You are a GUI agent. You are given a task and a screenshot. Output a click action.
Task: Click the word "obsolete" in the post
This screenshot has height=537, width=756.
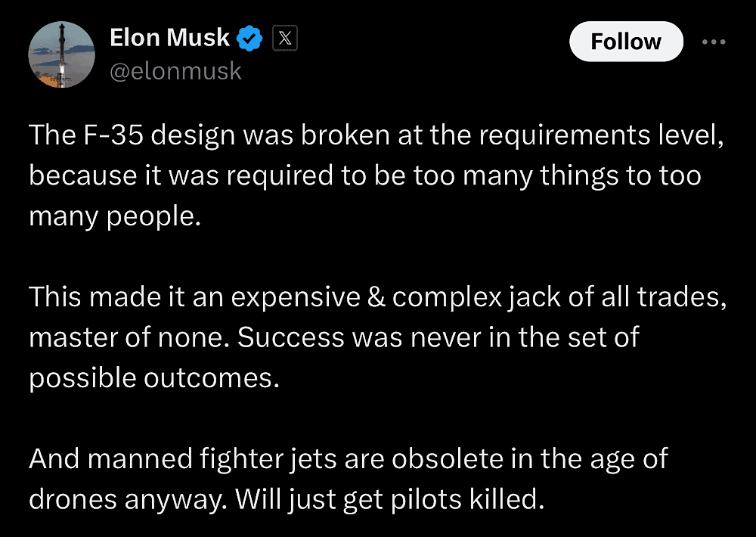[442, 458]
